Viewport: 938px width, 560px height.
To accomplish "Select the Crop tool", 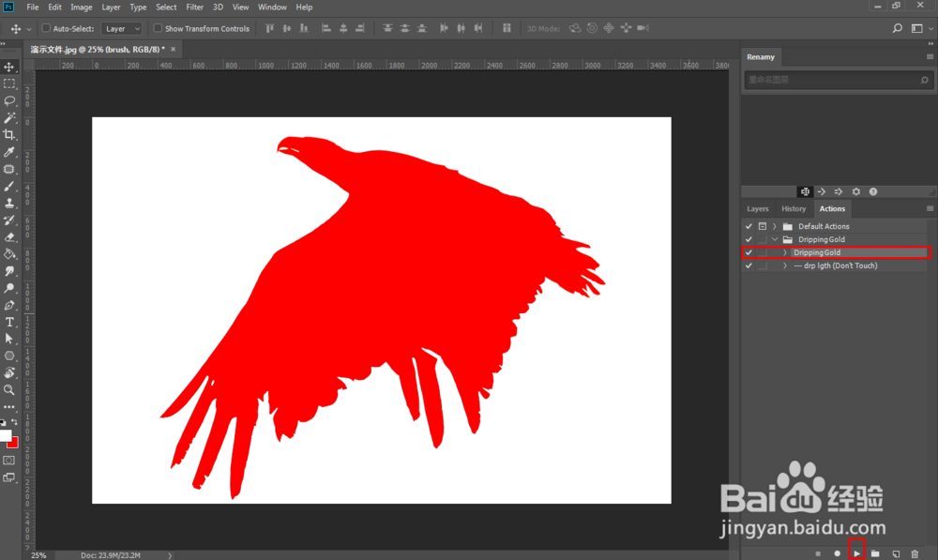I will tap(9, 135).
